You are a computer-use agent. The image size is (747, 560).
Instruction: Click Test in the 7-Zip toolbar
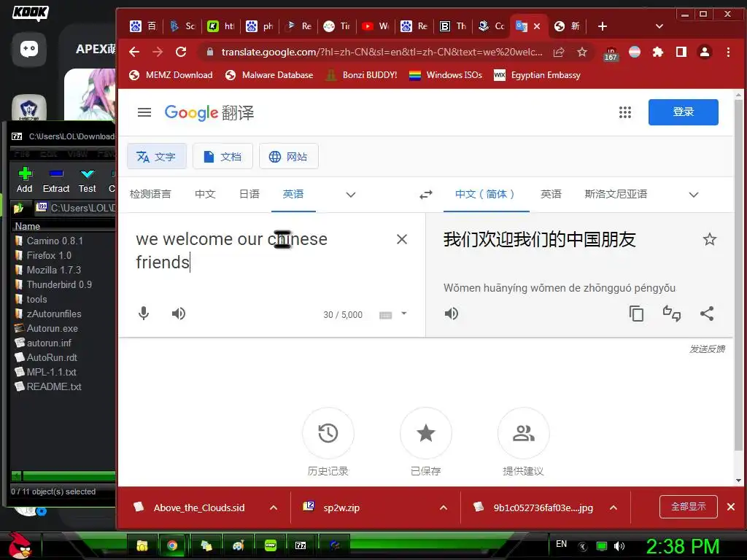(x=88, y=180)
